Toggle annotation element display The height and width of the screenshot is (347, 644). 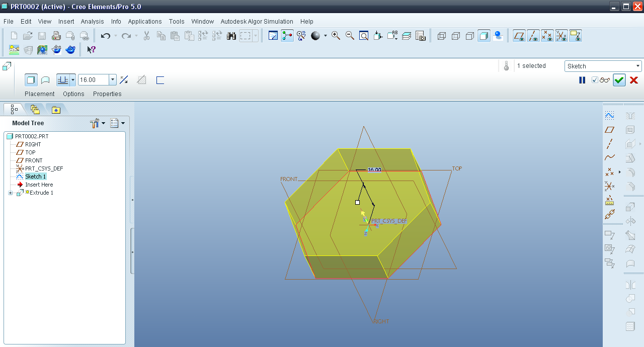pos(576,36)
